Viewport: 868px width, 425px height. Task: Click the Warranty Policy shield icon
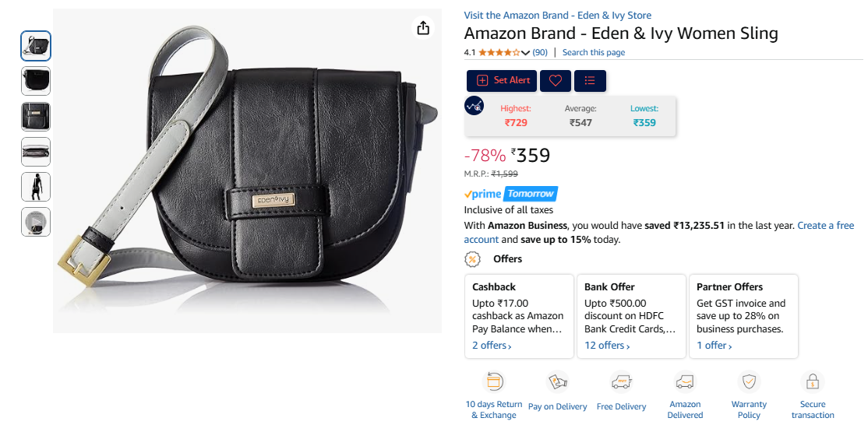click(749, 381)
